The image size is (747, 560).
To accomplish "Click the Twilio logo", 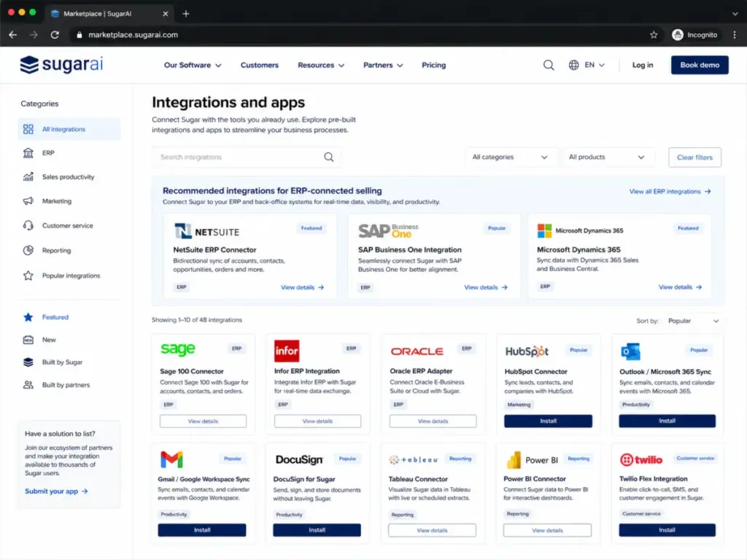I will 640,459.
